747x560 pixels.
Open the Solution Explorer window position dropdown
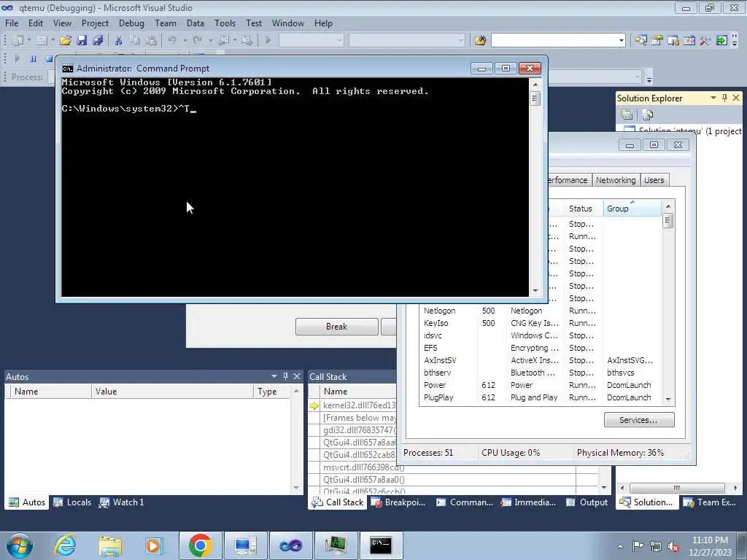pos(713,98)
